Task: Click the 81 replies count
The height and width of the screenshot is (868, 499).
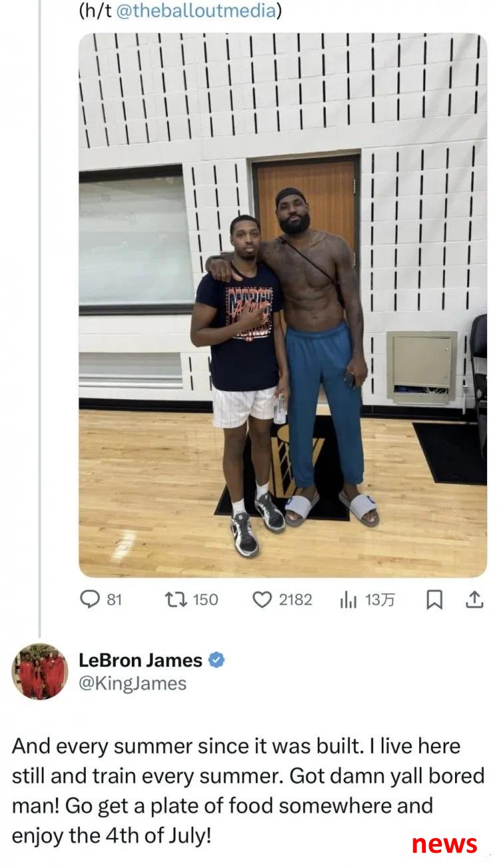Action: [114, 600]
